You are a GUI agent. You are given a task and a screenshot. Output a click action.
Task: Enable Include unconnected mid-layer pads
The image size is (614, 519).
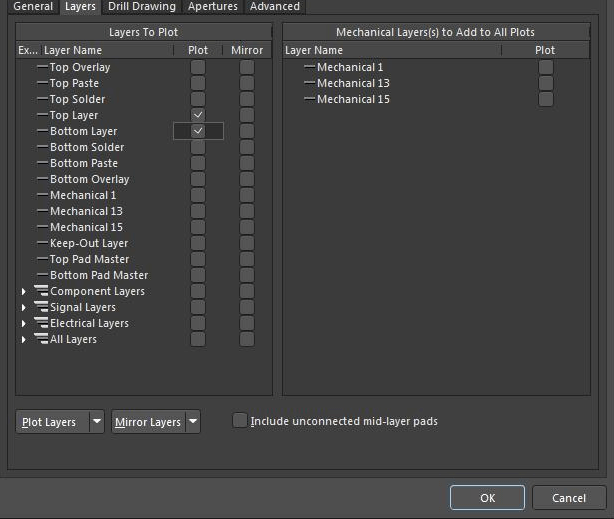[240, 421]
